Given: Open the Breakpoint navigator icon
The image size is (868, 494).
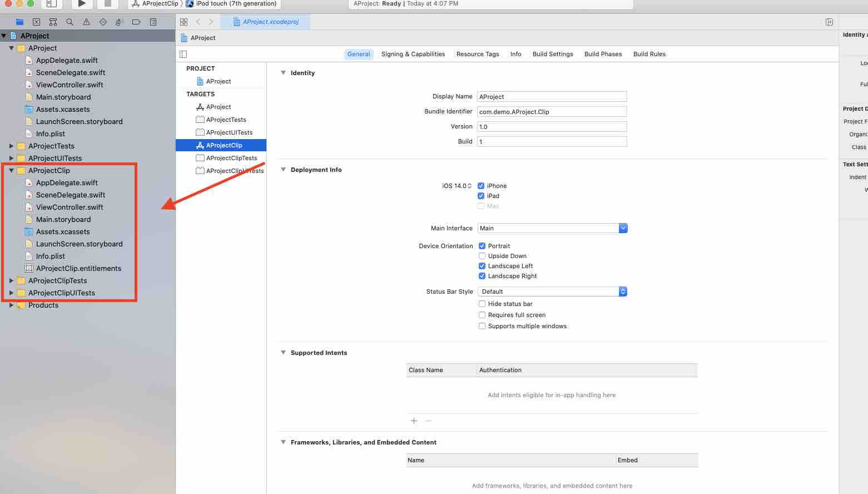Looking at the screenshot, I should [136, 22].
